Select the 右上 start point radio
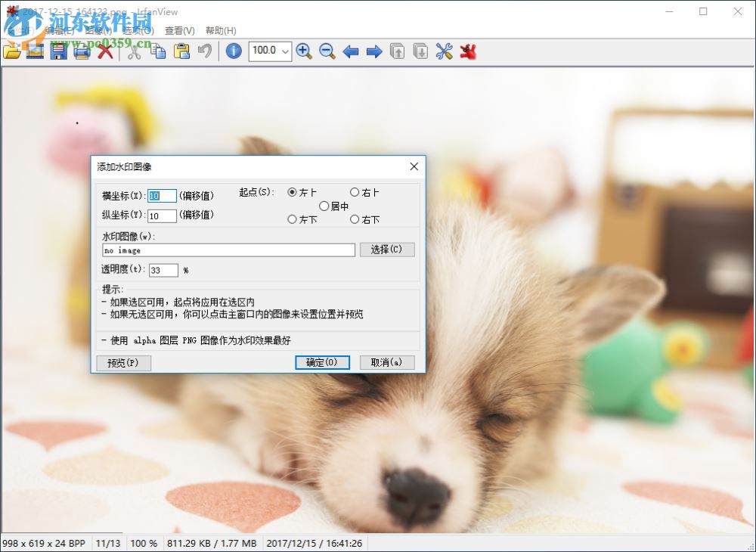The height and width of the screenshot is (552, 756). click(x=364, y=192)
